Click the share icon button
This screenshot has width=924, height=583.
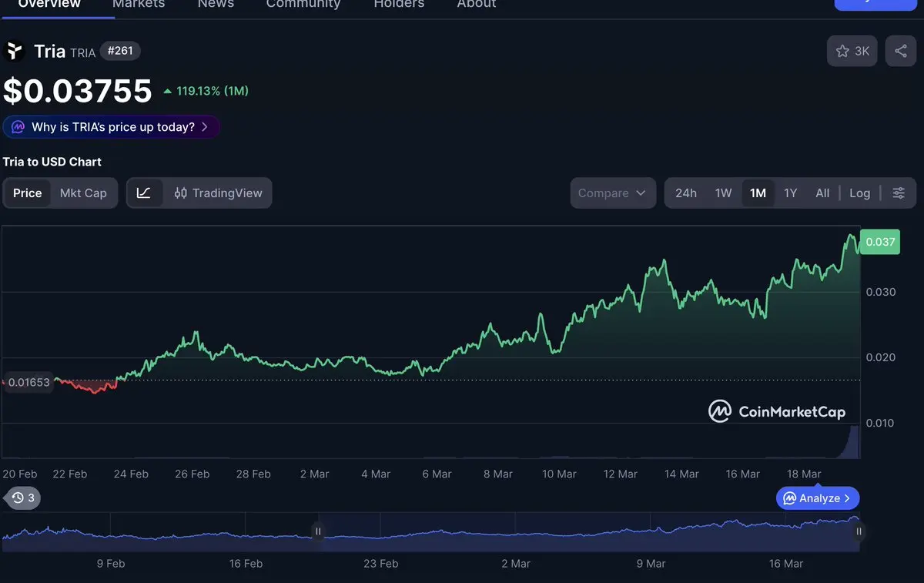click(x=900, y=51)
